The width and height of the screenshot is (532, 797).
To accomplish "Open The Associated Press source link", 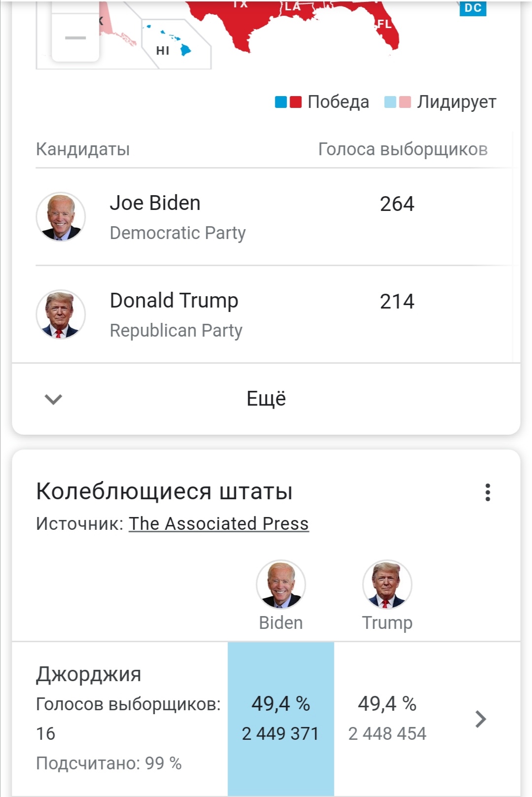I will coord(219,523).
